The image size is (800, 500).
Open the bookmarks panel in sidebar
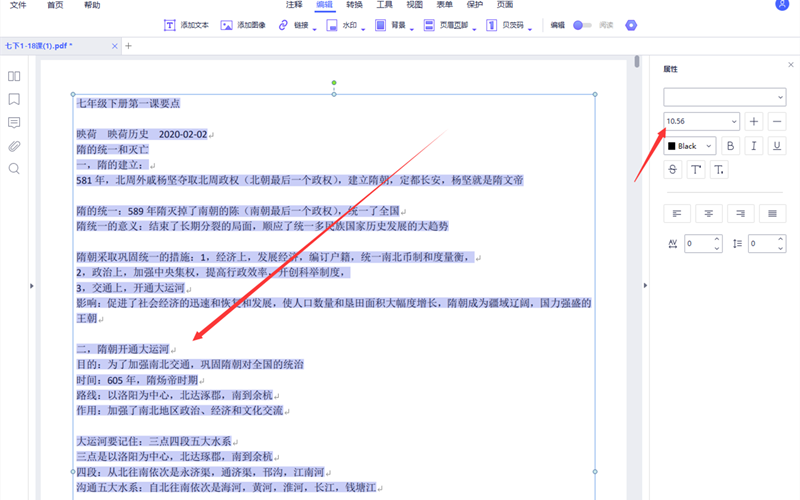point(14,99)
